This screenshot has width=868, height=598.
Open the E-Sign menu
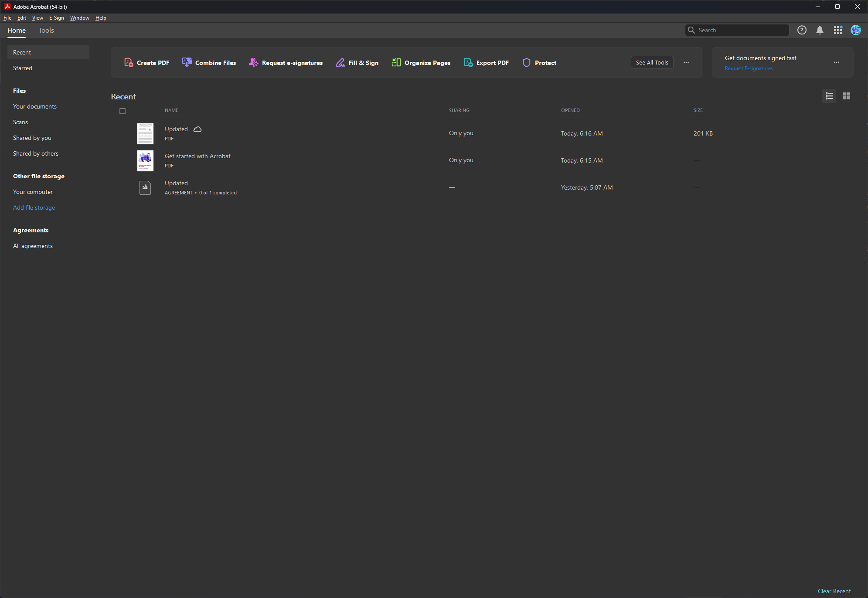pos(56,18)
